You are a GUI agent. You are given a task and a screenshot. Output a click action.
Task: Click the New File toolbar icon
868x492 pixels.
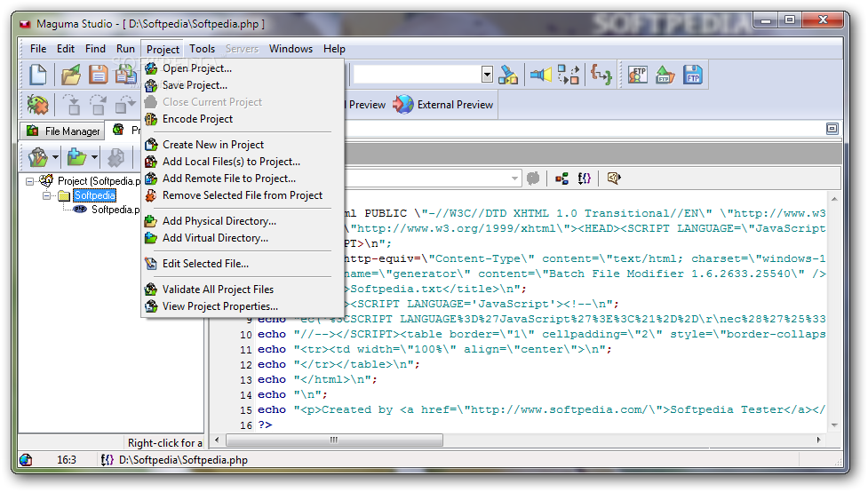[x=37, y=75]
